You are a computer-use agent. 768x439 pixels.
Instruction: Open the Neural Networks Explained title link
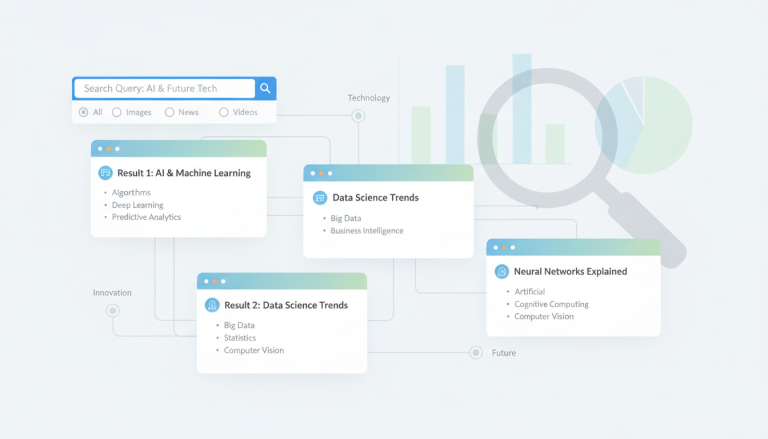click(x=570, y=271)
